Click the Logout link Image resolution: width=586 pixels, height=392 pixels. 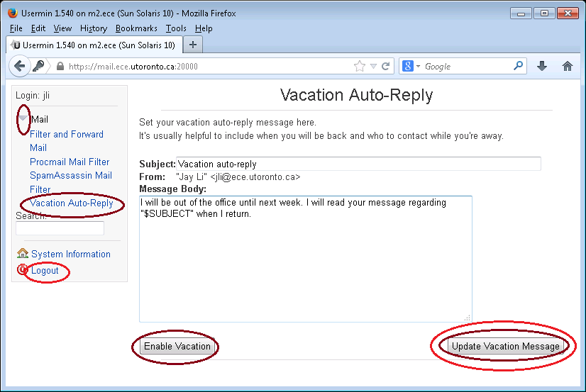point(45,270)
